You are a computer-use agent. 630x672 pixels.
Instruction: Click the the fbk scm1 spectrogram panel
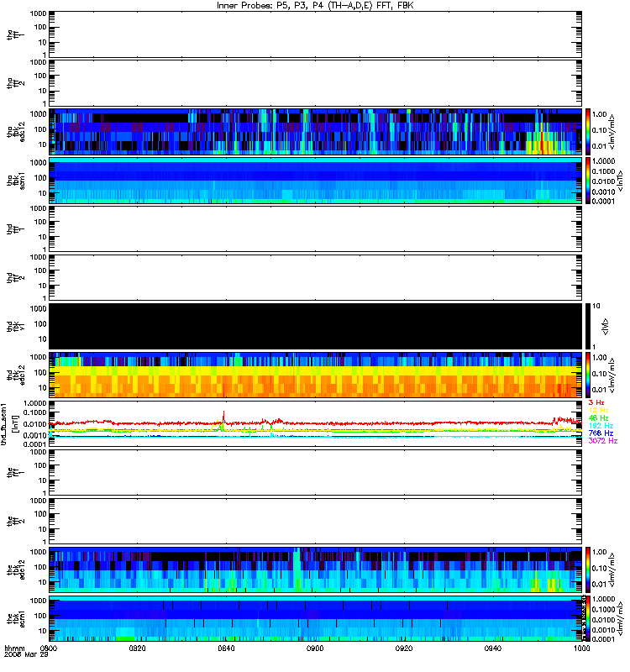pos(316,618)
